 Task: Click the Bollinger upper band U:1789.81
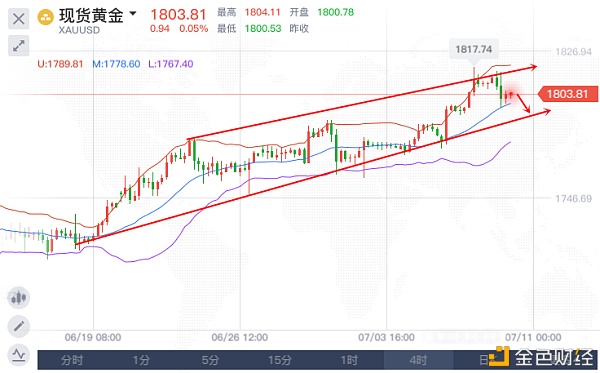point(60,64)
